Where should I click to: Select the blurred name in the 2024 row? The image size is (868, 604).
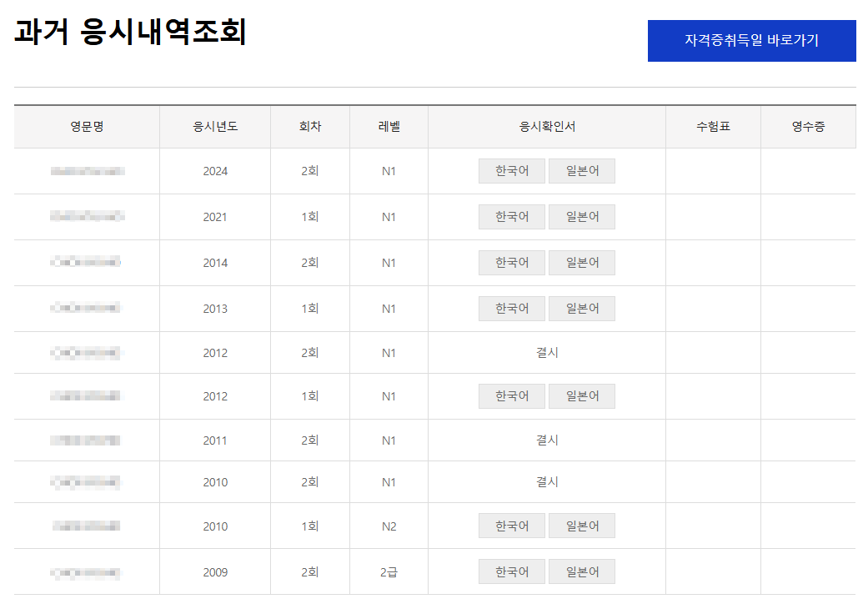(88, 172)
